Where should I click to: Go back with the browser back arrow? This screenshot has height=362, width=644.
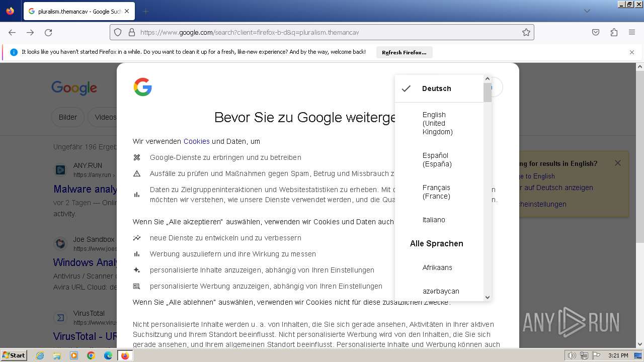pos(12,32)
